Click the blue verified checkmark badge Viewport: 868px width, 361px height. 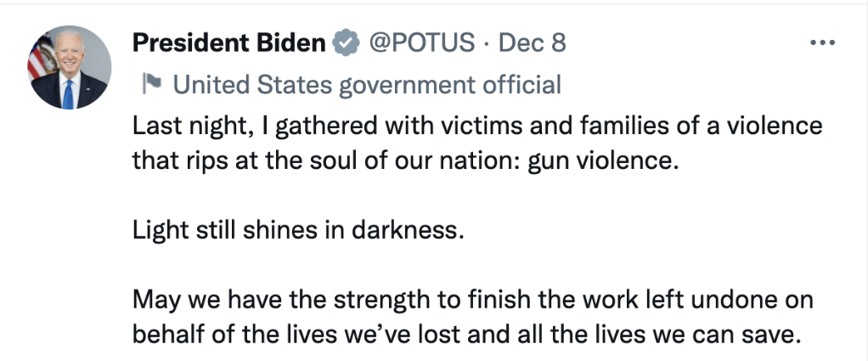pos(343,43)
